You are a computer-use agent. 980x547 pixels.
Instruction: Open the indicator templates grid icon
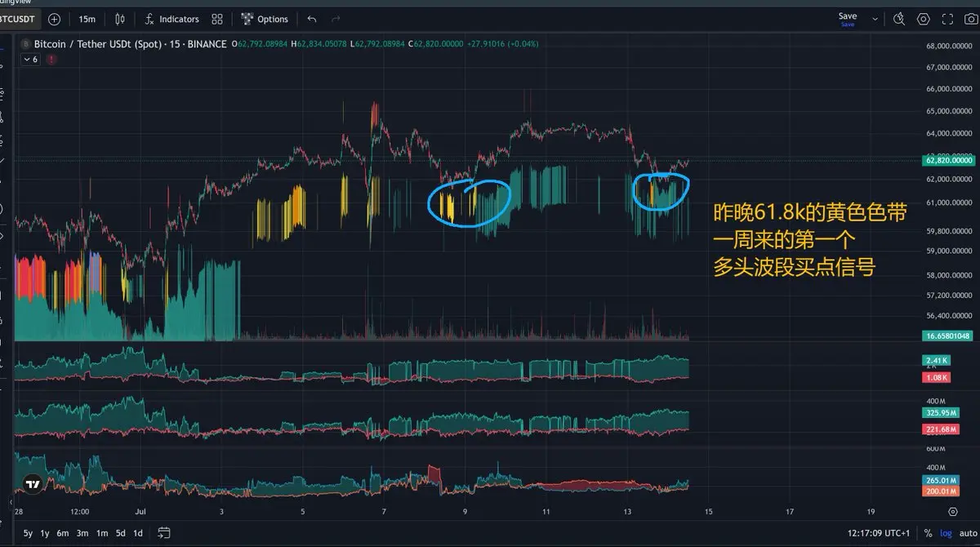[217, 19]
